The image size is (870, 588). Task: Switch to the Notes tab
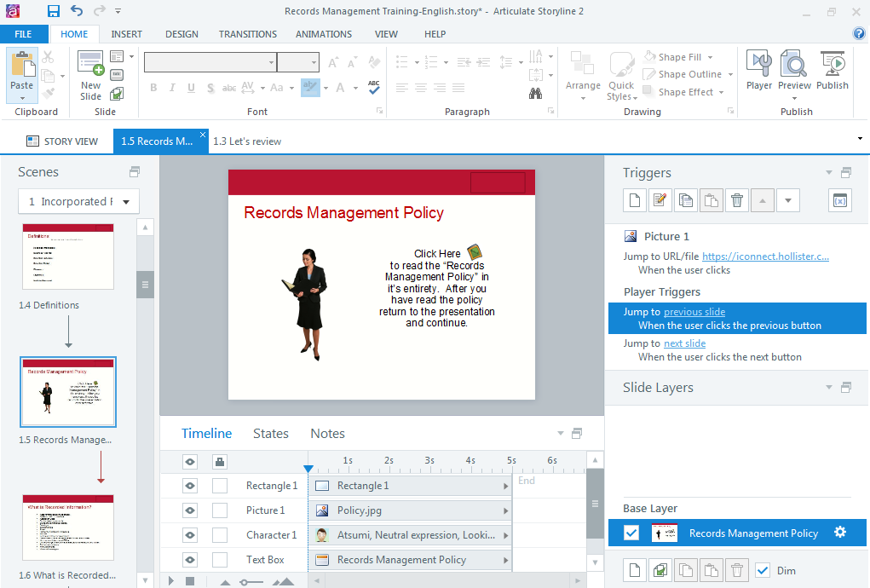[327, 434]
